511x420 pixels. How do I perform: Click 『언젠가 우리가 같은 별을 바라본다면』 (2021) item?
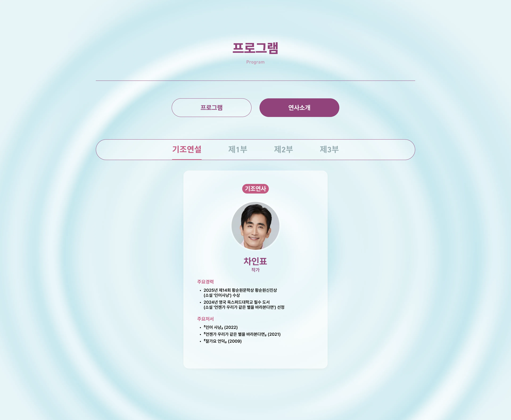click(242, 334)
